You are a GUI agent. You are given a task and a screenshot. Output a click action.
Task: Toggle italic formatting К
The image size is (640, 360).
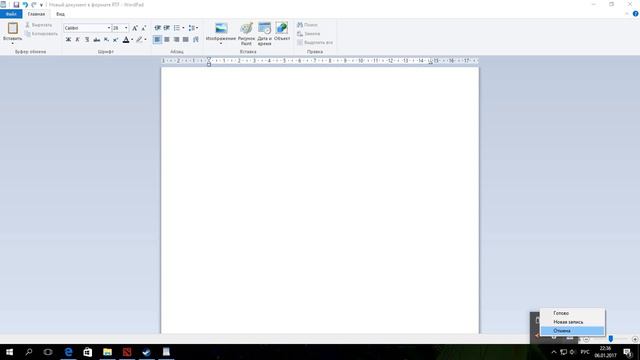78,40
